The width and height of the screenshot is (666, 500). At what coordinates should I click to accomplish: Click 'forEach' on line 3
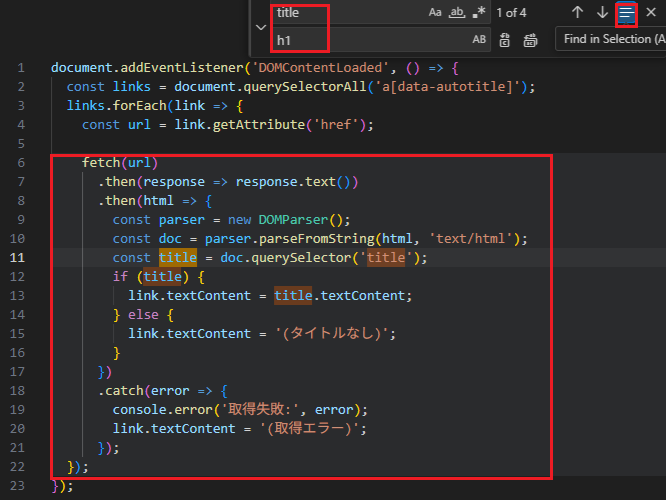pyautogui.click(x=140, y=106)
